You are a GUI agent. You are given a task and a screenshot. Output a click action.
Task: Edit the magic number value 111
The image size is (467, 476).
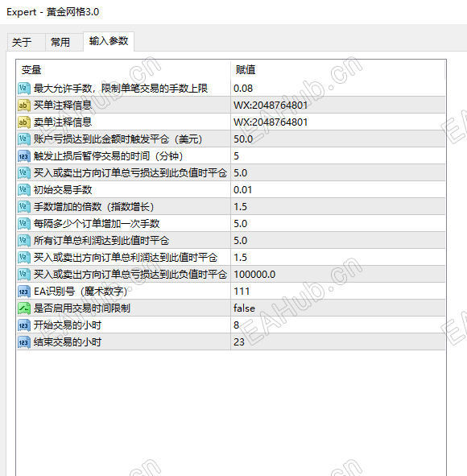point(337,292)
